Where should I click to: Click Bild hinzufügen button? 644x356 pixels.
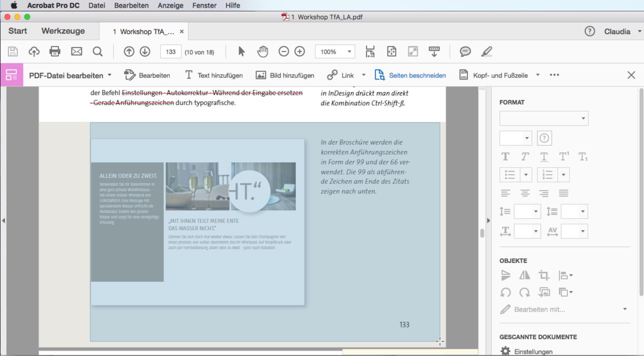click(285, 75)
